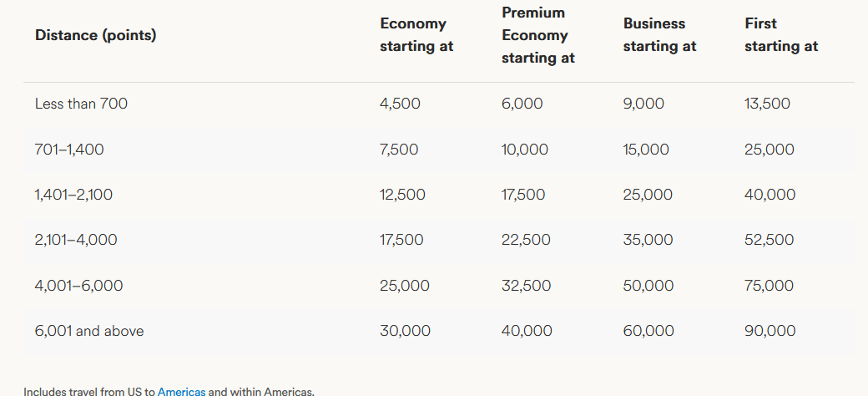Click the First starting at header
The image size is (868, 396).
click(781, 35)
